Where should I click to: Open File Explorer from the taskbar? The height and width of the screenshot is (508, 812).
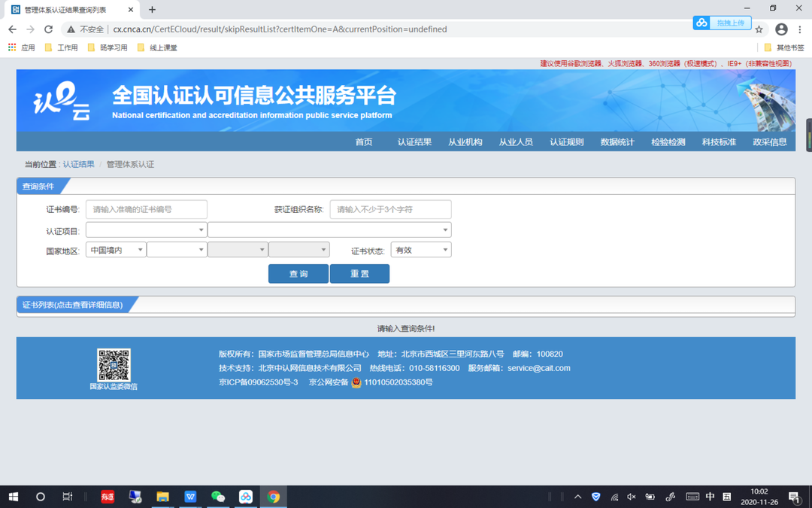tap(162, 497)
